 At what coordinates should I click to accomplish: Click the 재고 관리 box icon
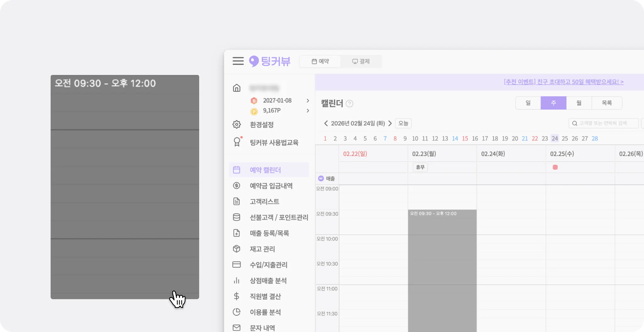click(236, 249)
